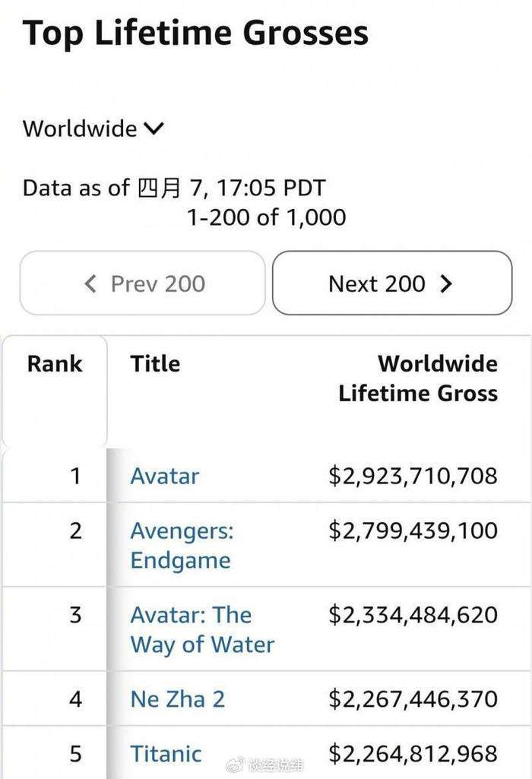Image resolution: width=532 pixels, height=779 pixels.
Task: Click Ne Zha 2's gross $2,267,446,370
Action: tap(413, 699)
